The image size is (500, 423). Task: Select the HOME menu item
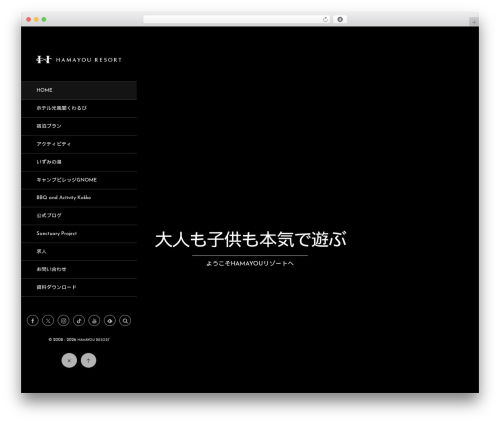79,90
